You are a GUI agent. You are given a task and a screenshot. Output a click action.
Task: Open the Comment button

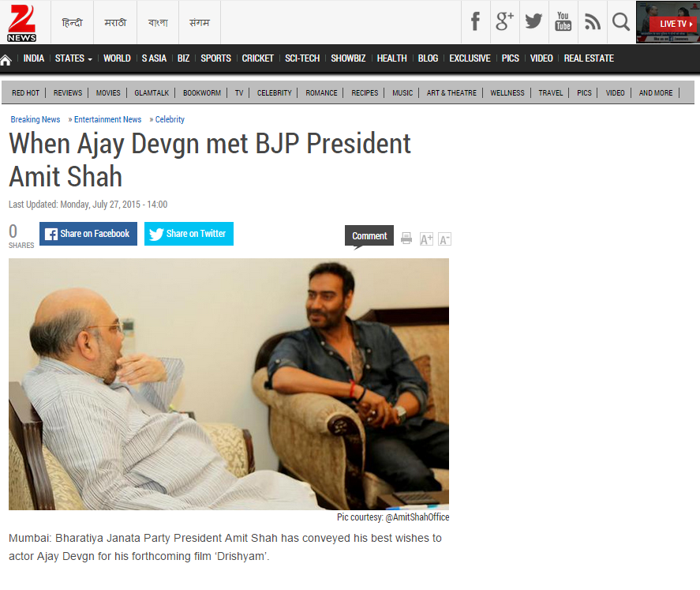click(x=369, y=236)
